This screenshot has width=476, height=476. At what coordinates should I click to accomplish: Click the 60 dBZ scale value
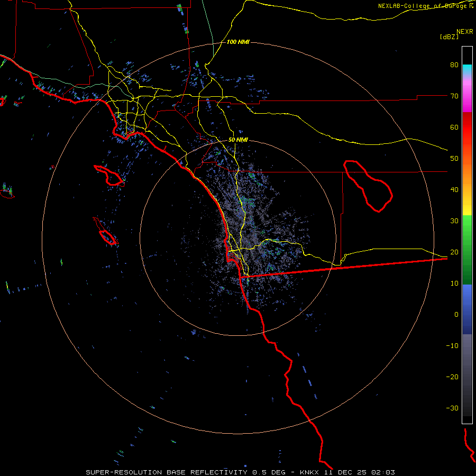[x=454, y=127]
